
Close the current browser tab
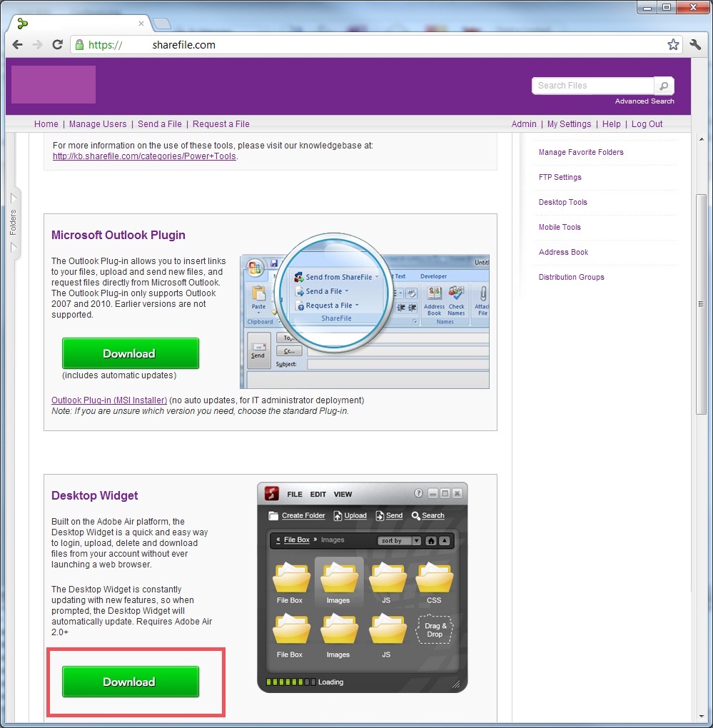click(x=141, y=24)
